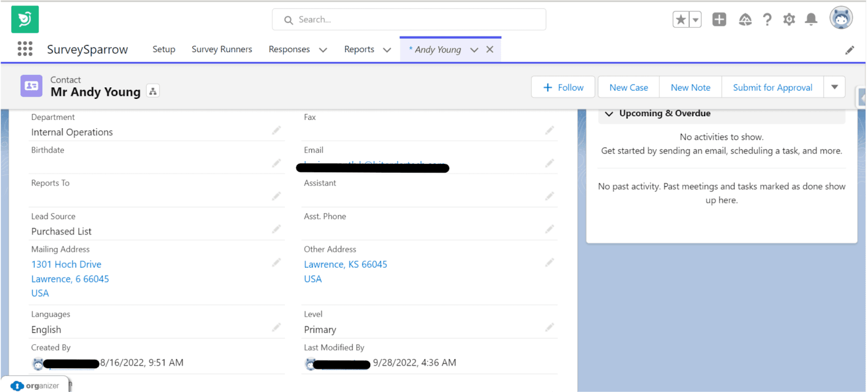
Task: Click the View Contact Hierarchy icon
Action: click(x=153, y=92)
